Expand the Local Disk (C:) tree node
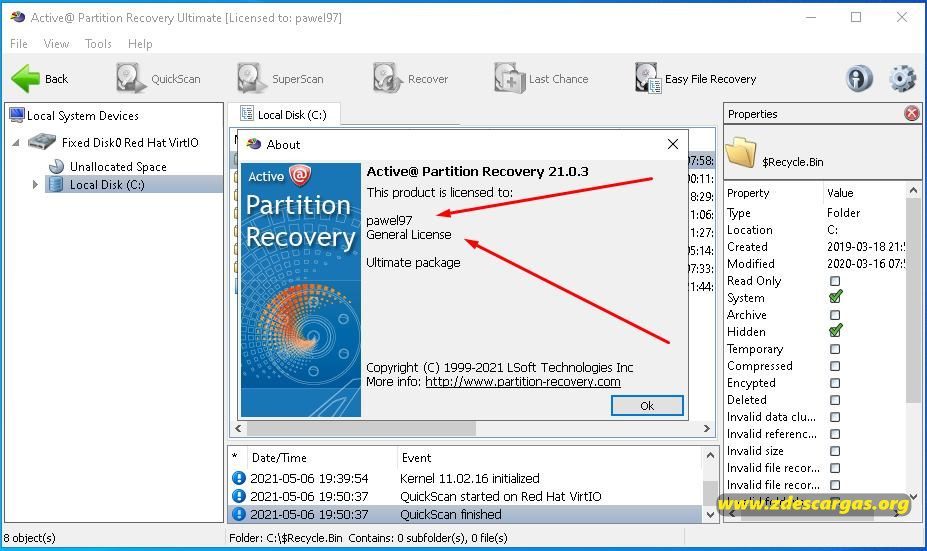The image size is (927, 551). click(x=35, y=184)
